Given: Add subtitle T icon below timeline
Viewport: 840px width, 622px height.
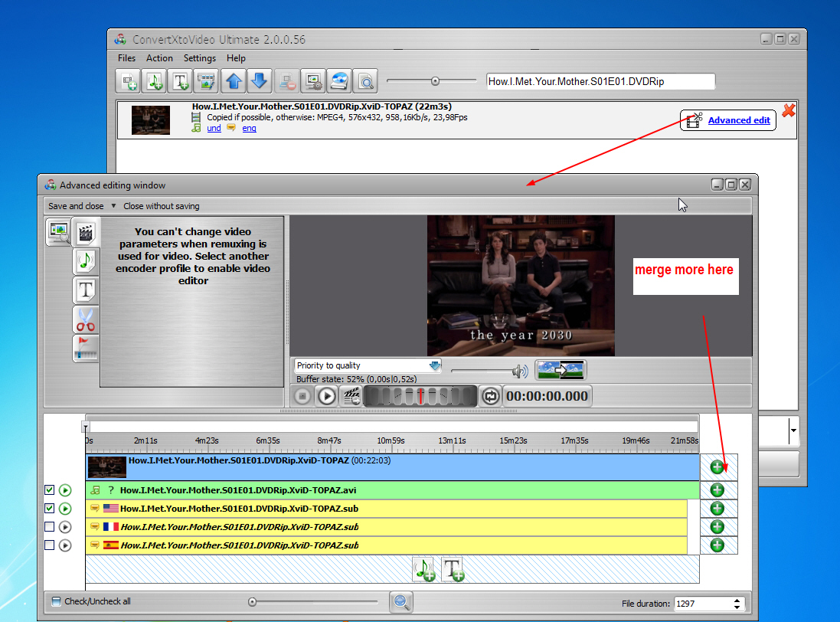Looking at the screenshot, I should point(453,569).
